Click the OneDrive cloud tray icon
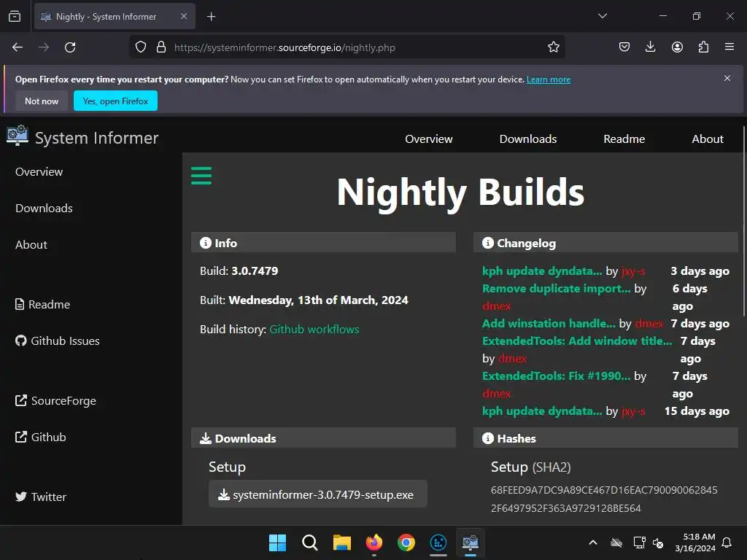The width and height of the screenshot is (747, 560). (x=616, y=542)
